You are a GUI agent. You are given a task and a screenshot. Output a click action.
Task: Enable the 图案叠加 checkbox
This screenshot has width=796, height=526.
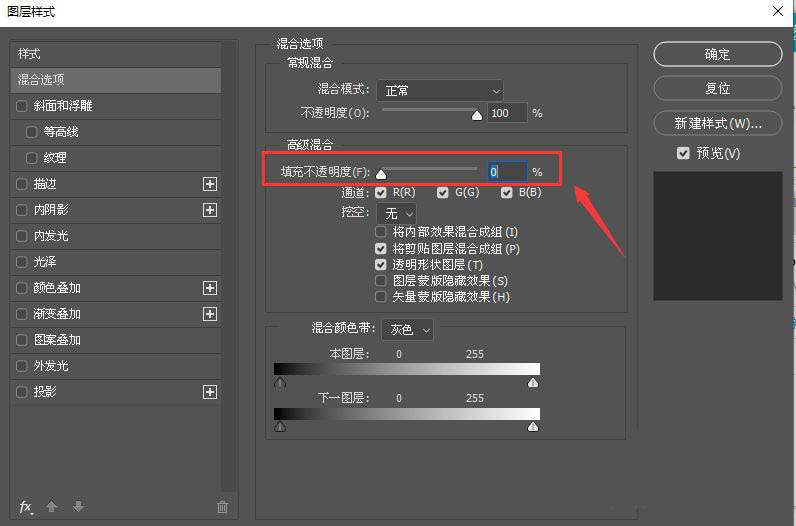(22, 340)
